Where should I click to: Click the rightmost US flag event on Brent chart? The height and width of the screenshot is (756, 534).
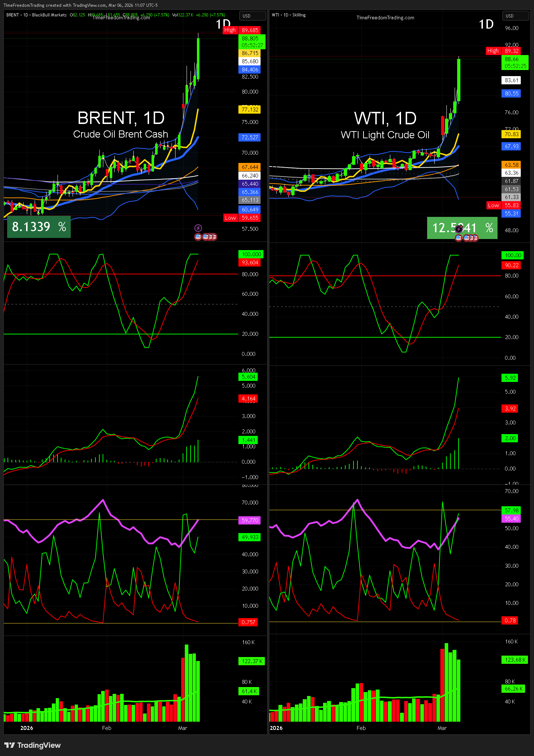coord(214,237)
